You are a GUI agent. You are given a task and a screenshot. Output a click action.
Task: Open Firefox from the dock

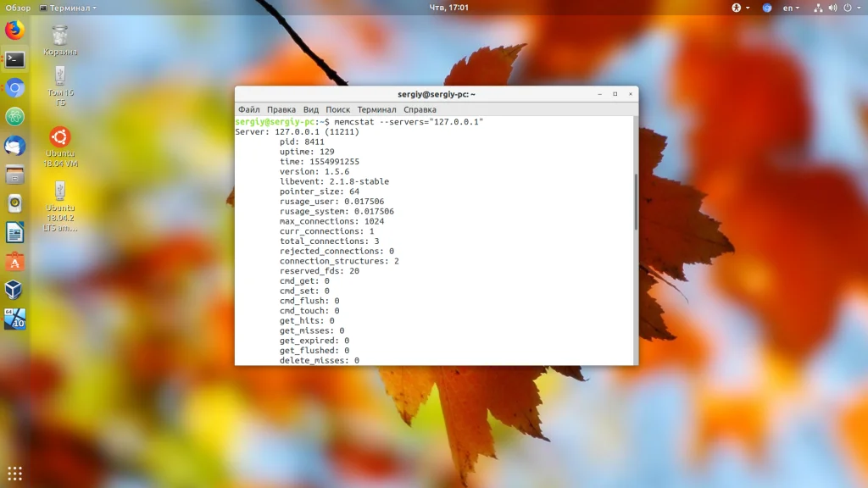click(15, 30)
